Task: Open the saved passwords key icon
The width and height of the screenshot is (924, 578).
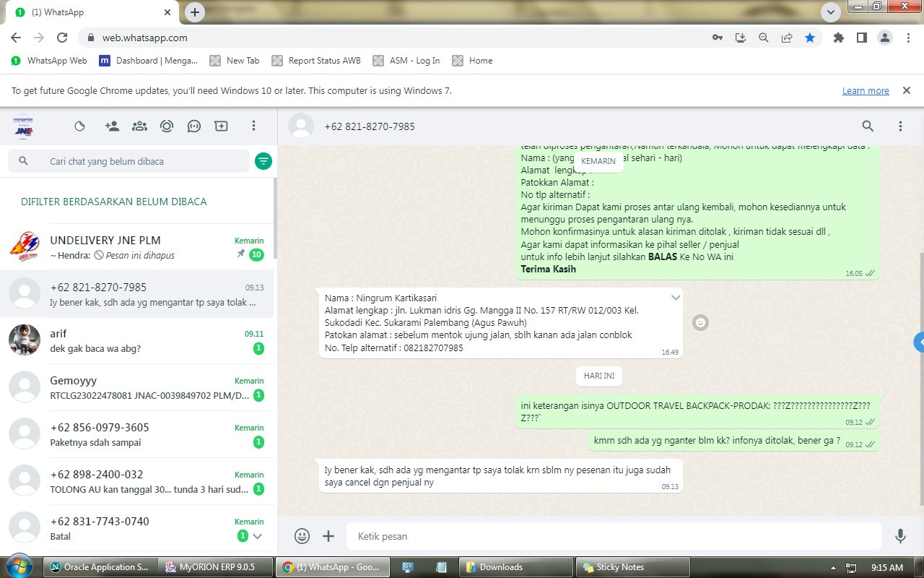Action: click(718, 38)
